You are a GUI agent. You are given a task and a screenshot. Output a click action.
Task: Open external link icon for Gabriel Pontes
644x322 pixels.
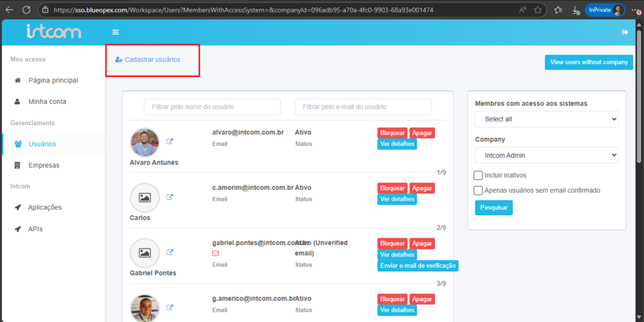coord(169,252)
